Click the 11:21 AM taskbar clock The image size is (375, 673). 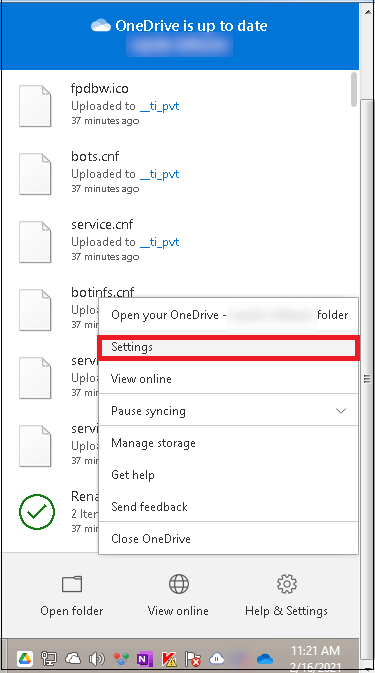tap(315, 651)
